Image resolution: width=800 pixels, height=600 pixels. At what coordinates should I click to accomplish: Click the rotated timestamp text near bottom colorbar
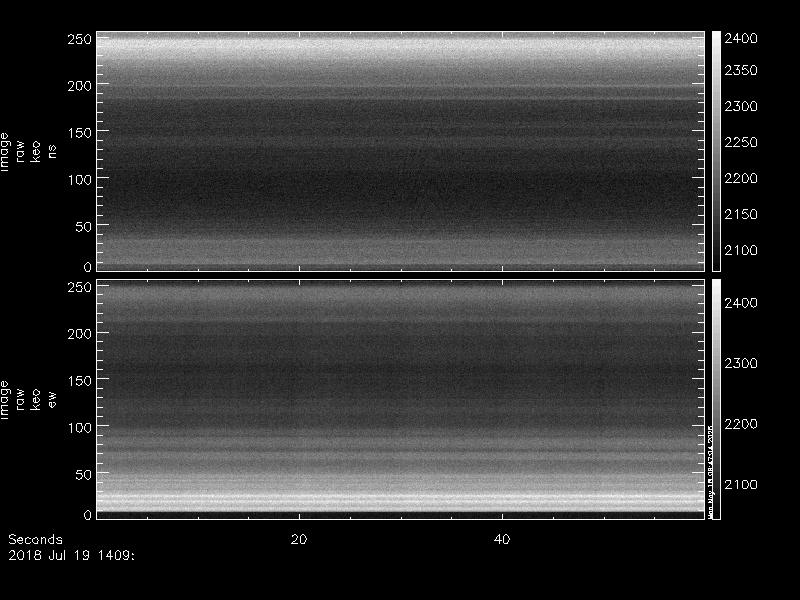(x=710, y=471)
